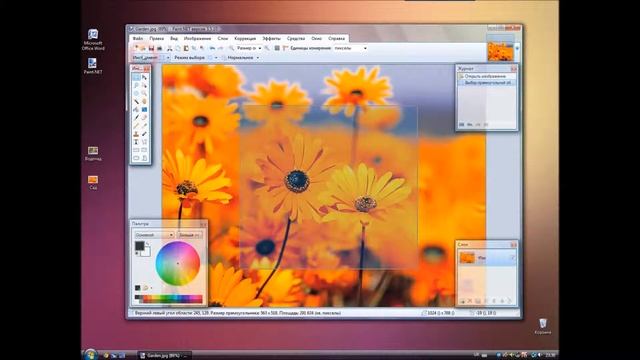
Task: Open the palette management dropdown arrow
Action: pos(151,288)
